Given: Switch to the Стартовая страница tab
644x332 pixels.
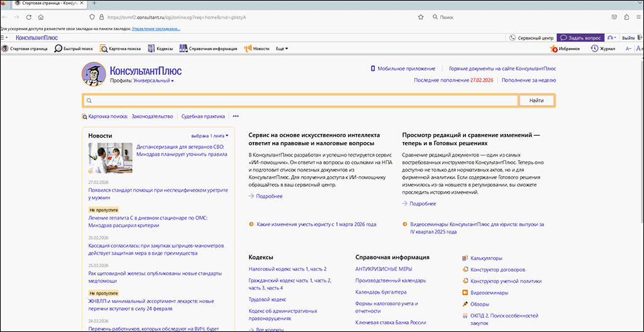Looking at the screenshot, I should click(42, 4).
